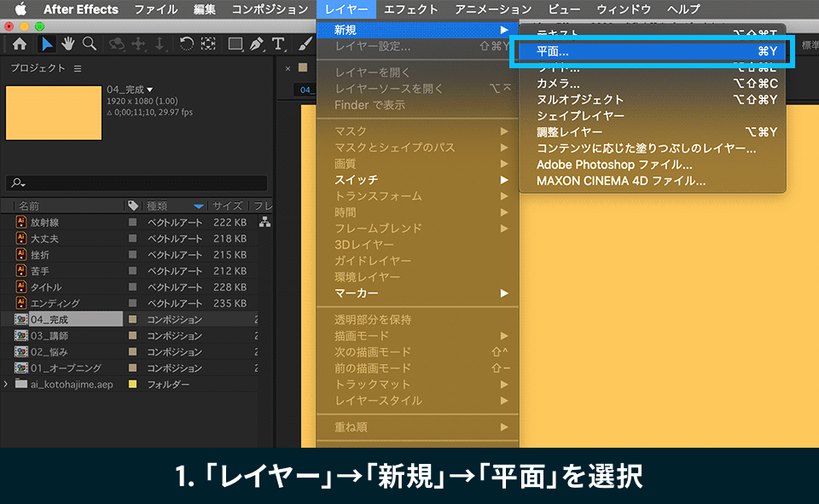The image size is (819, 504).
Task: Select the Orbit camera tool
Action: pos(116,43)
